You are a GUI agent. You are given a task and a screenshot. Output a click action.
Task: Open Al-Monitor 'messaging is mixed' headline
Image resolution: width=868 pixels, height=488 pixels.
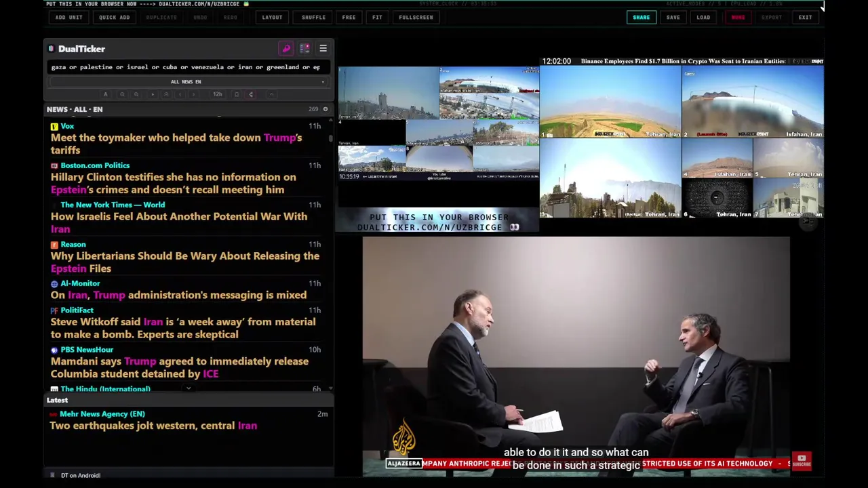(178, 295)
